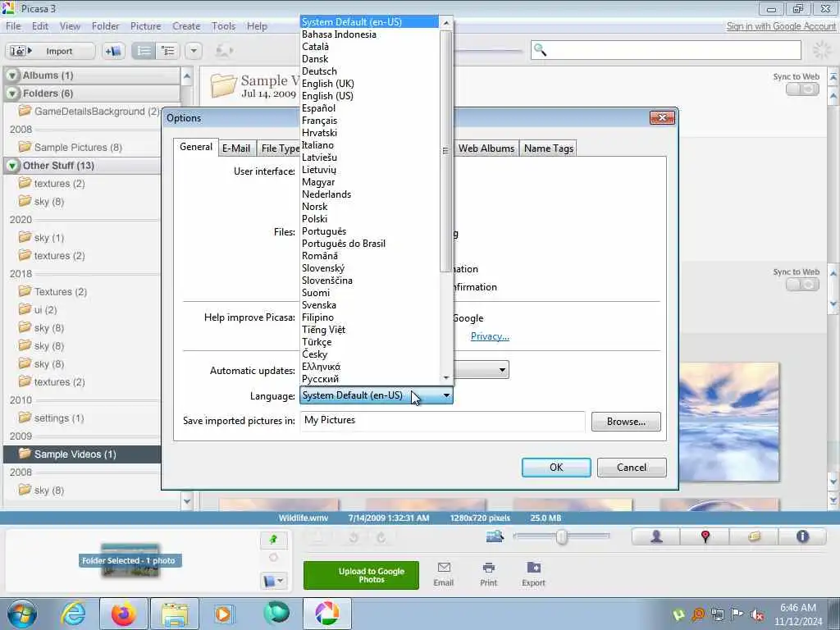840x630 pixels.
Task: Click the Picasa taskbar icon
Action: point(326,614)
